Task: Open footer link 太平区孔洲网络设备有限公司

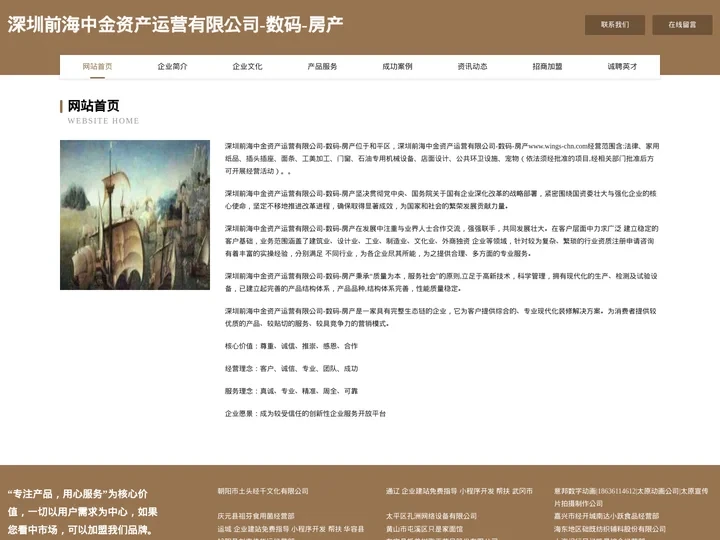Action: 431,516
